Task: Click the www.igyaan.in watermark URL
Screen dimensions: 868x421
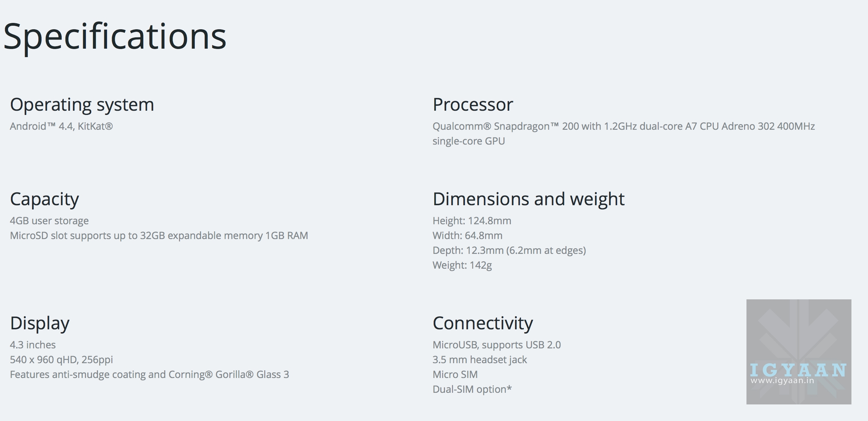Action: tap(782, 381)
